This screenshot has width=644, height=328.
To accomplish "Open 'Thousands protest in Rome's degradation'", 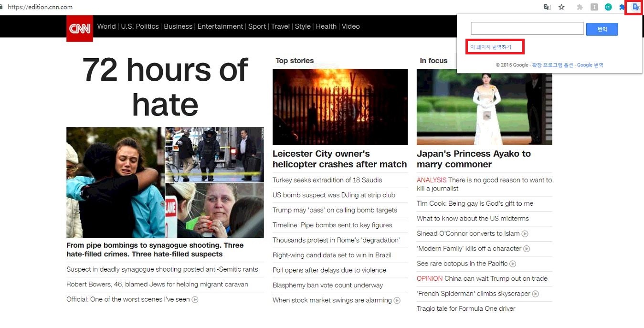I will coord(337,240).
